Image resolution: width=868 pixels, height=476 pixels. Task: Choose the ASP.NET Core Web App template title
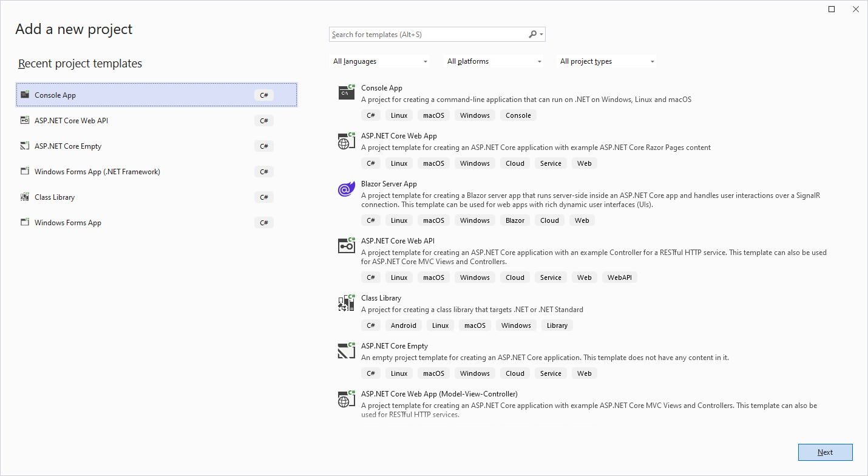(x=399, y=136)
